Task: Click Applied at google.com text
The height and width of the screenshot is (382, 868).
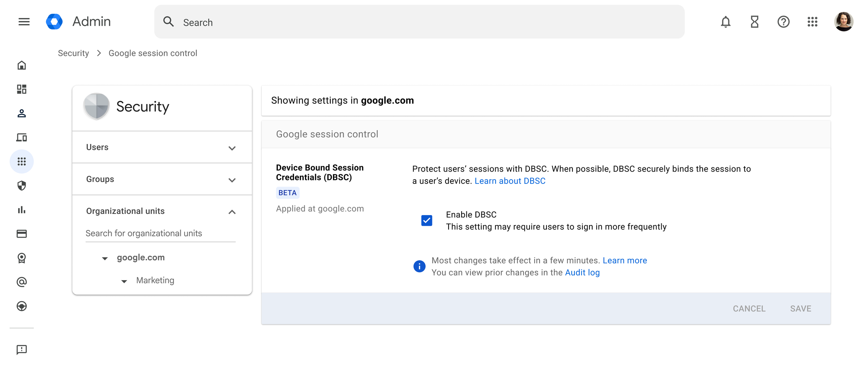Action: [x=320, y=209]
